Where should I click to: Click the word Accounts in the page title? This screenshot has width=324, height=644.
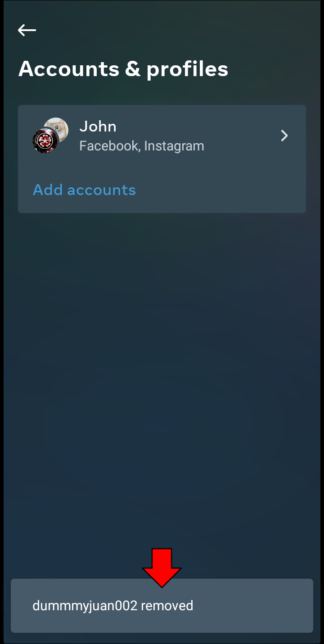pyautogui.click(x=69, y=69)
